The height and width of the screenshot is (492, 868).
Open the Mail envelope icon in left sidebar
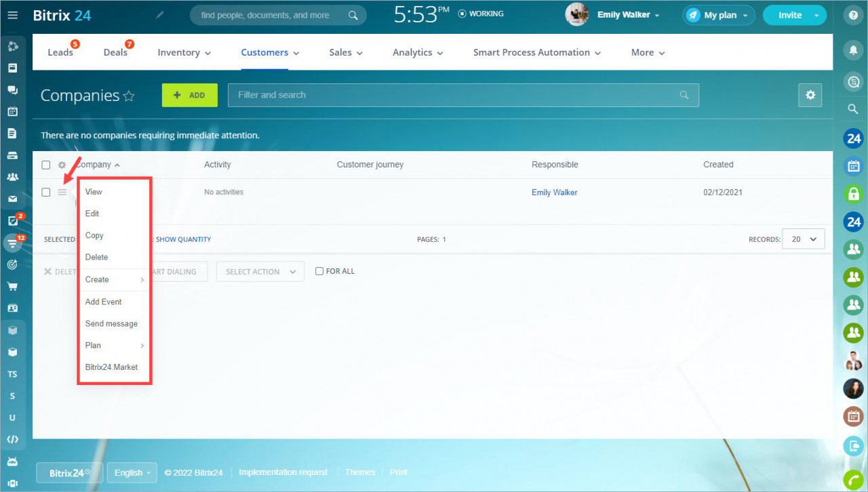click(x=12, y=199)
